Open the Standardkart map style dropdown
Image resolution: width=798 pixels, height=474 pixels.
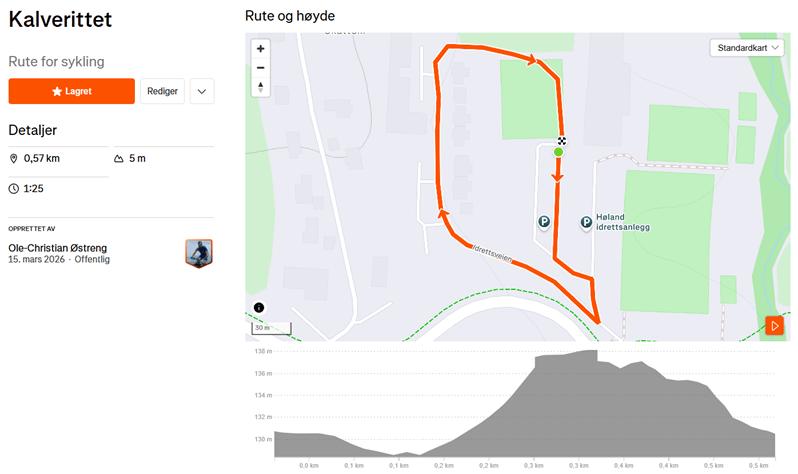pos(748,48)
